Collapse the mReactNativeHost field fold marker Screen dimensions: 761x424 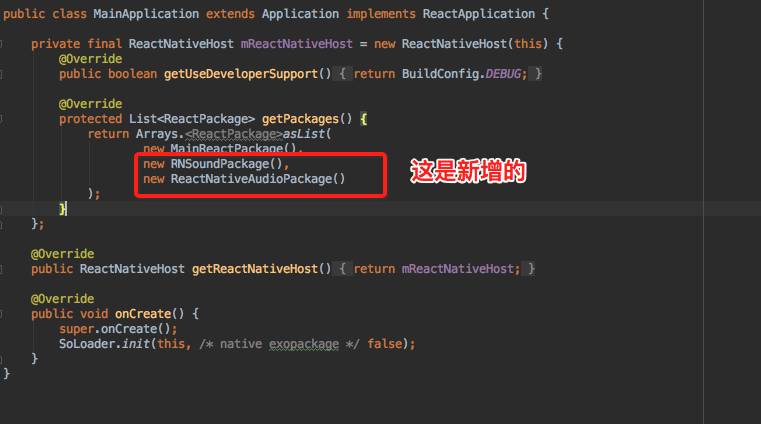click(x=1, y=44)
